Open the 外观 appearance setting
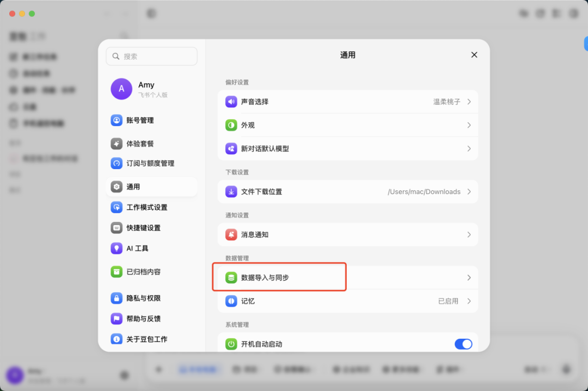The width and height of the screenshot is (588, 391). pyautogui.click(x=347, y=125)
